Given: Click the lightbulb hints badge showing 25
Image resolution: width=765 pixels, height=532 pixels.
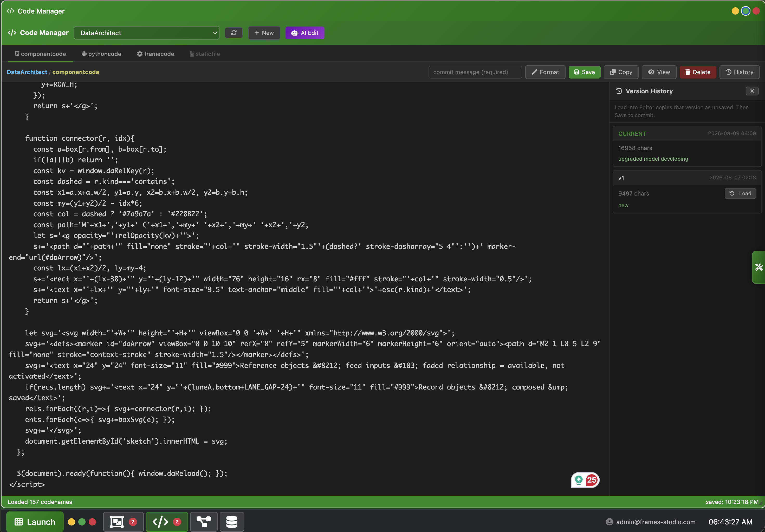Looking at the screenshot, I should 585,480.
